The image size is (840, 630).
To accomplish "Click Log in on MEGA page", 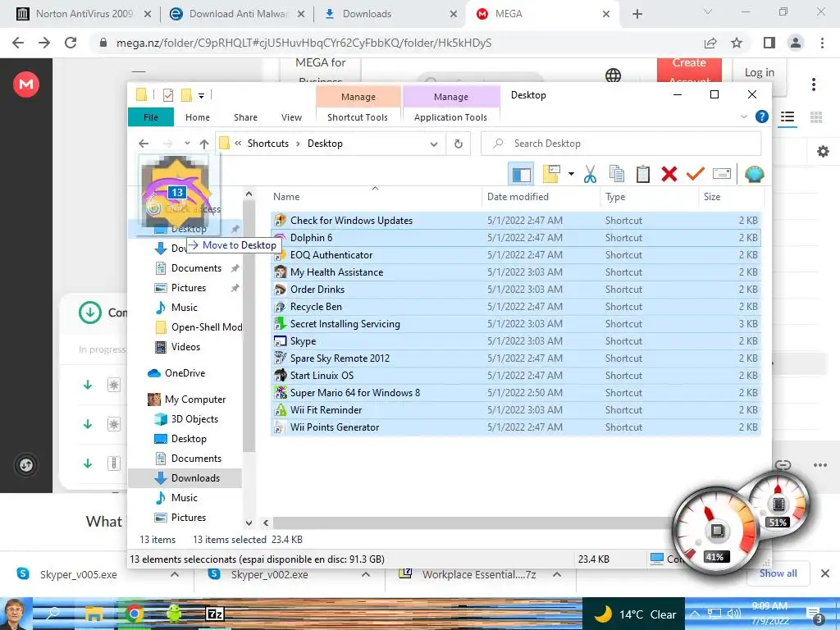I will [759, 72].
